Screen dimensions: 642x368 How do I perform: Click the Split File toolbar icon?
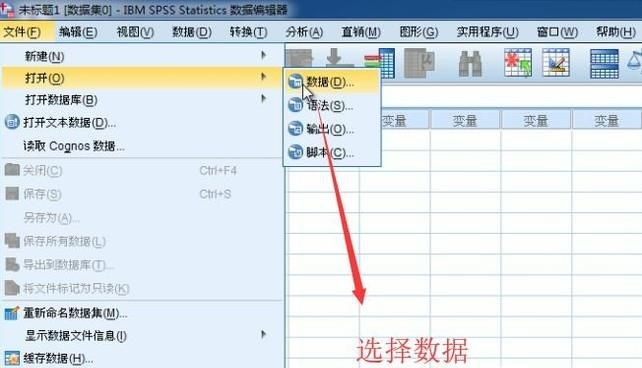(604, 63)
